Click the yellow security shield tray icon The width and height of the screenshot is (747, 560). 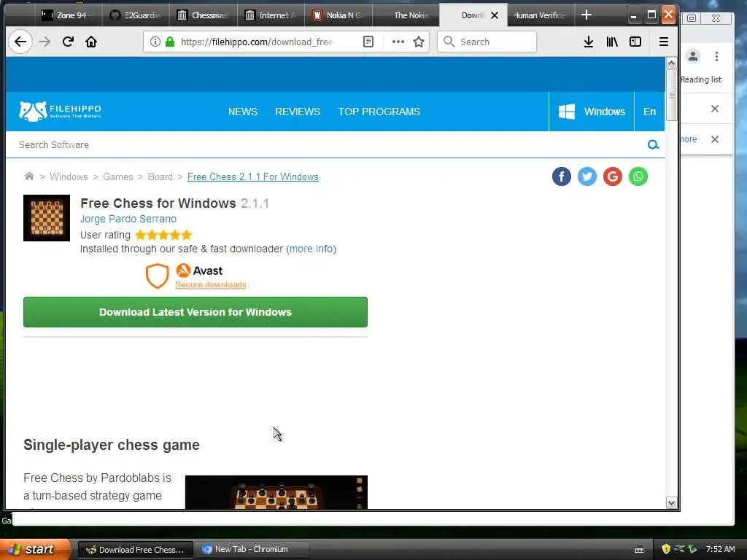tap(666, 549)
